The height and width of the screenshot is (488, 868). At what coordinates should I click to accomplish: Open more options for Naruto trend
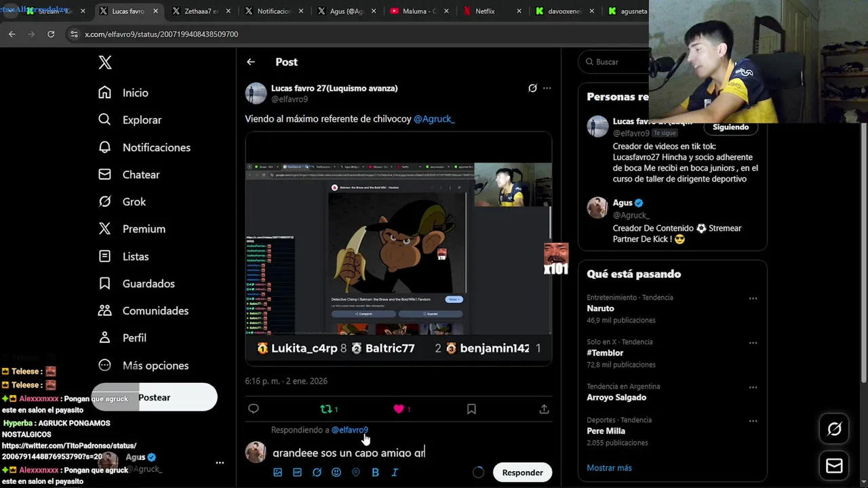coord(753,298)
